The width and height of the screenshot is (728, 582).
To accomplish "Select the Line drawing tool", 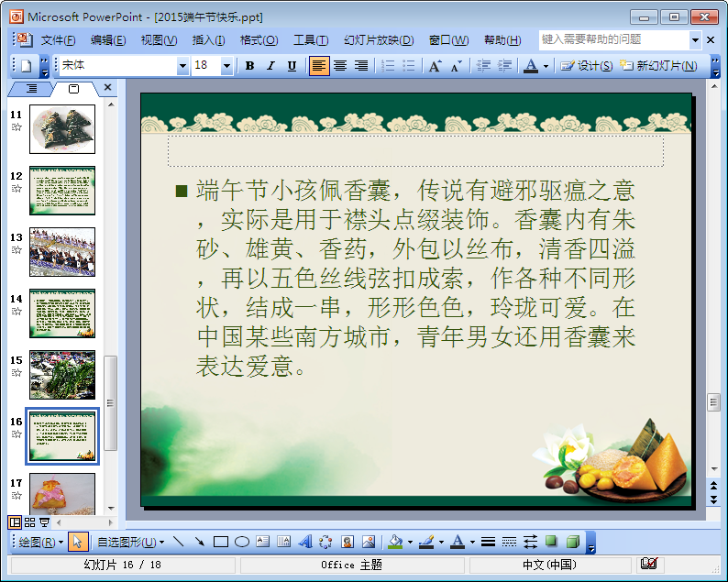I will pos(178,542).
